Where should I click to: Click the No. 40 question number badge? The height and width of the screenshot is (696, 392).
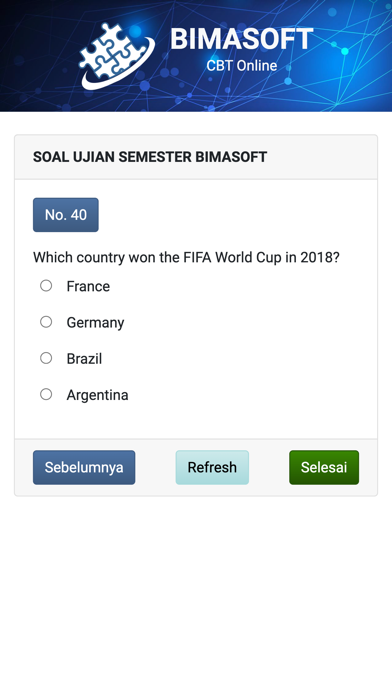point(66,215)
